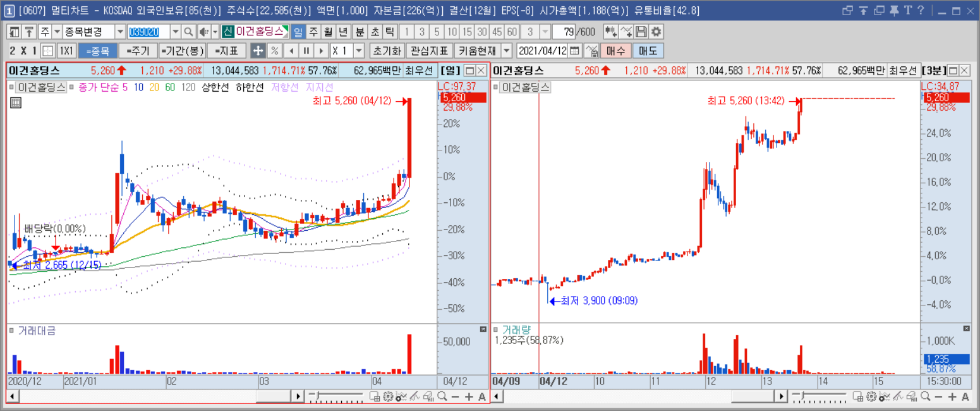Open the X 1 playback speed dropdown
The image size is (980, 411).
pos(360,51)
